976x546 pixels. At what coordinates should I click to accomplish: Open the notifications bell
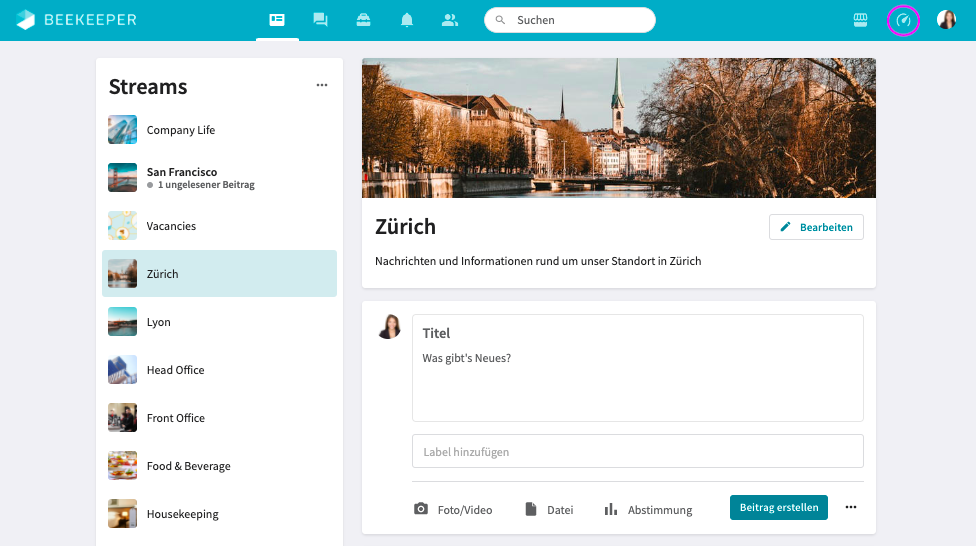point(407,20)
